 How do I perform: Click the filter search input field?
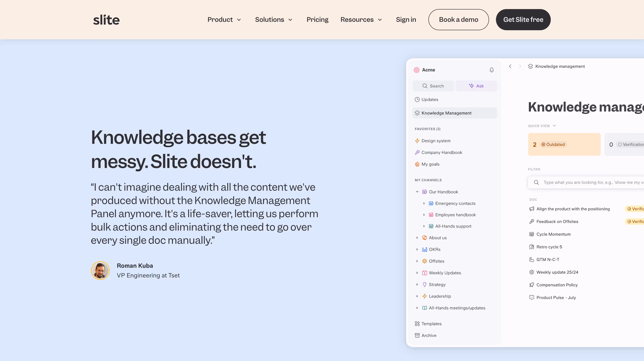pyautogui.click(x=590, y=182)
